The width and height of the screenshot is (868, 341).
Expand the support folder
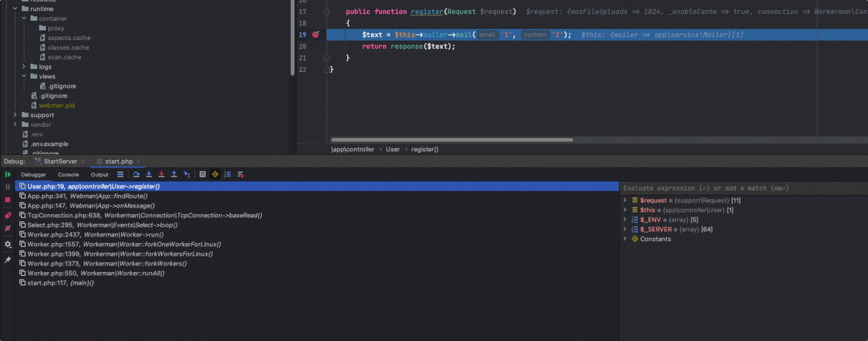point(15,115)
